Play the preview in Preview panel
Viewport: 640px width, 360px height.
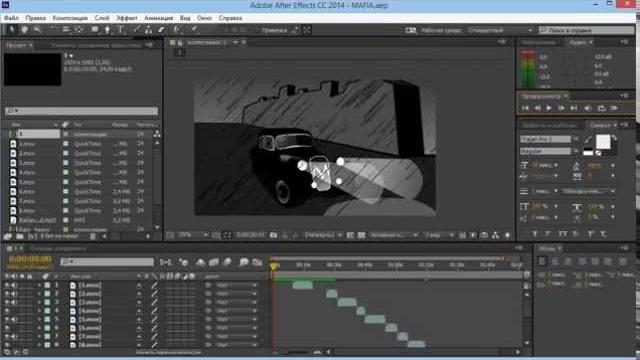point(549,108)
